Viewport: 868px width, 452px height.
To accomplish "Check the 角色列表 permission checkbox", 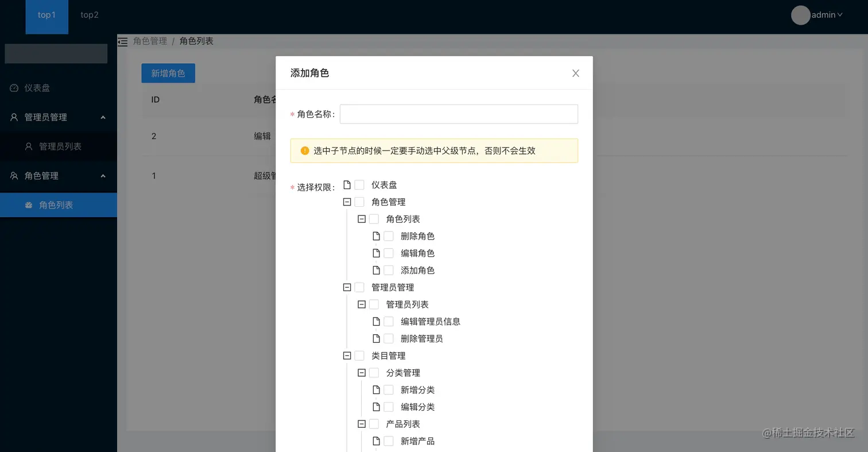I will [x=374, y=219].
